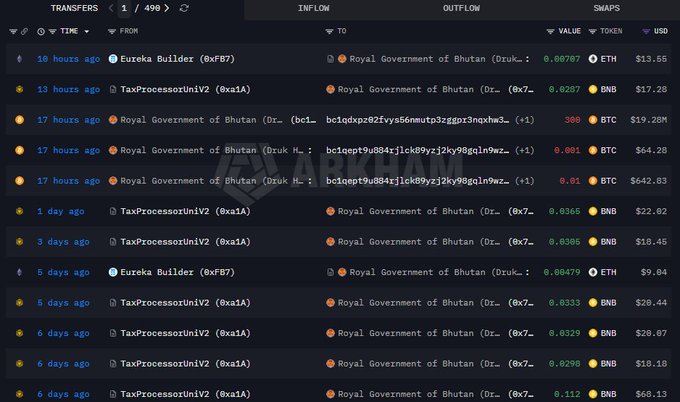Go to the next transfers page
The height and width of the screenshot is (402, 680).
click(x=167, y=8)
